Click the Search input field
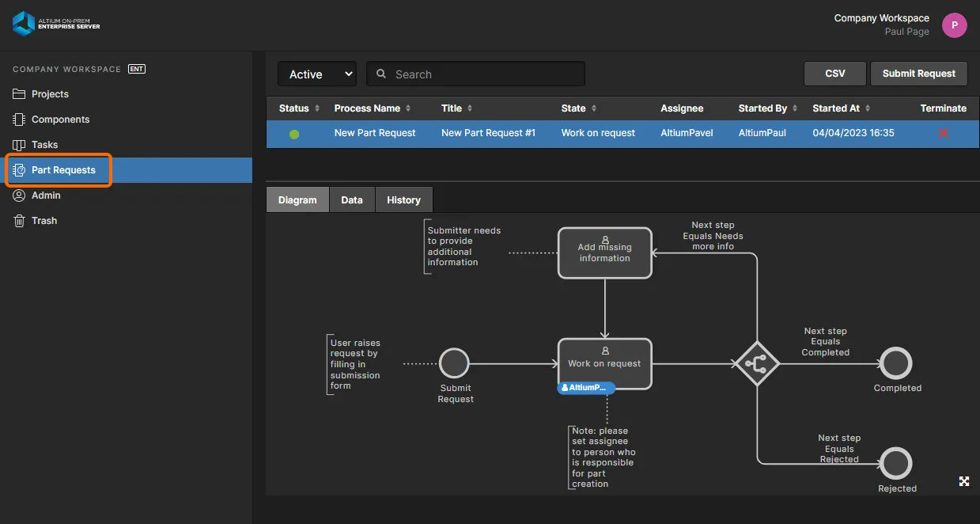 475,74
